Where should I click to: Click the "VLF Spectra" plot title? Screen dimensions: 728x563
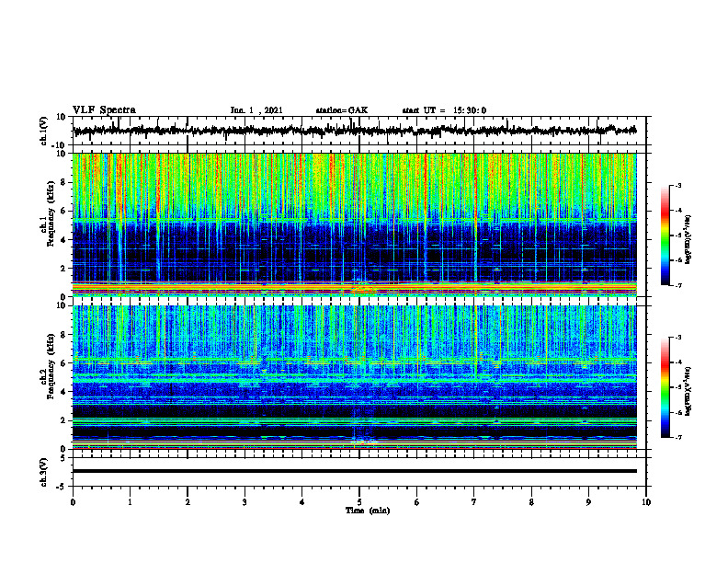pos(104,110)
